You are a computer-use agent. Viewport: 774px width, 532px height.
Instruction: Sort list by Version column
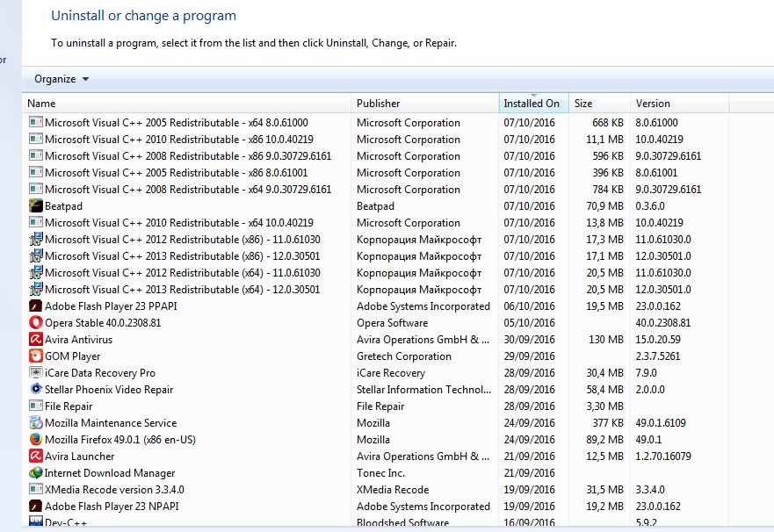coord(680,104)
